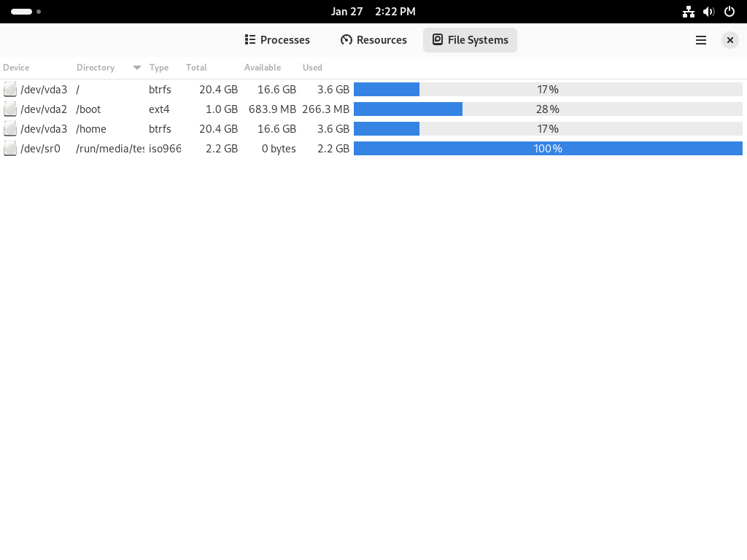Image resolution: width=747 pixels, height=560 pixels.
Task: Click the /dev/sr0 optical drive icon
Action: pos(10,149)
